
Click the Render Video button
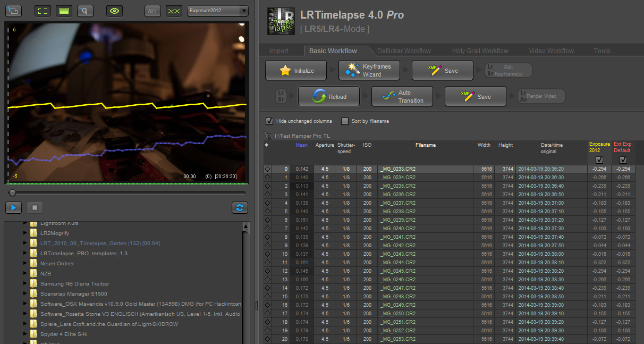(x=541, y=96)
